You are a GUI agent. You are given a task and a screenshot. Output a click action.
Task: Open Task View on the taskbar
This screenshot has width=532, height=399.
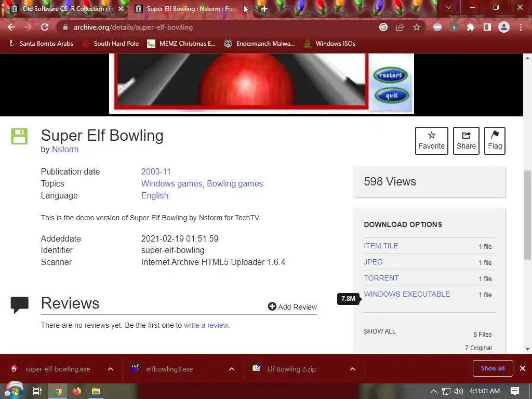37,391
